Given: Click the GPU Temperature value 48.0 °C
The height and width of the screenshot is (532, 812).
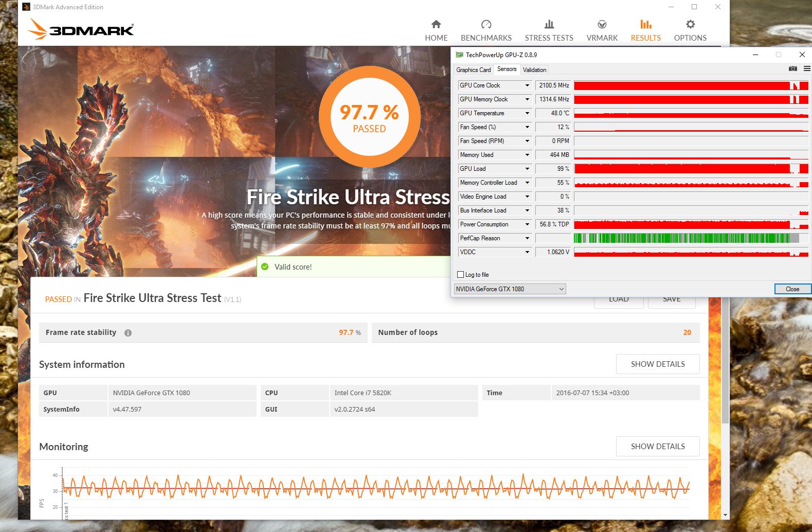Looking at the screenshot, I should coord(553,113).
